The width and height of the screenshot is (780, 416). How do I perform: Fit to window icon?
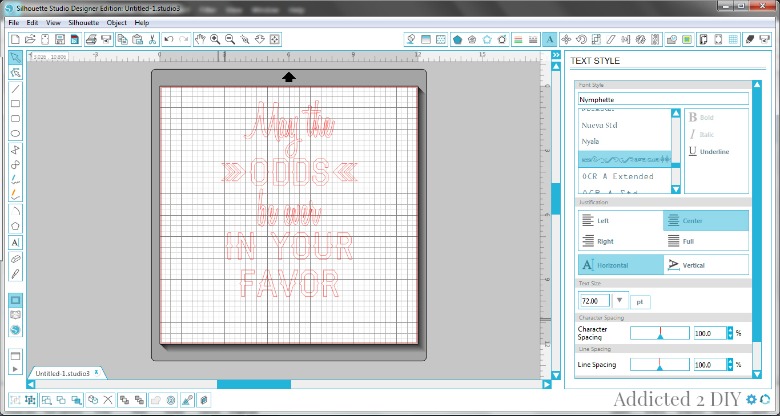[x=275, y=40]
